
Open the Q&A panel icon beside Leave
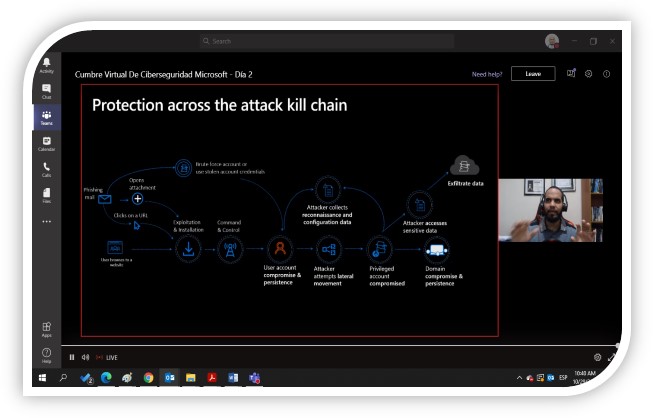[x=571, y=74]
